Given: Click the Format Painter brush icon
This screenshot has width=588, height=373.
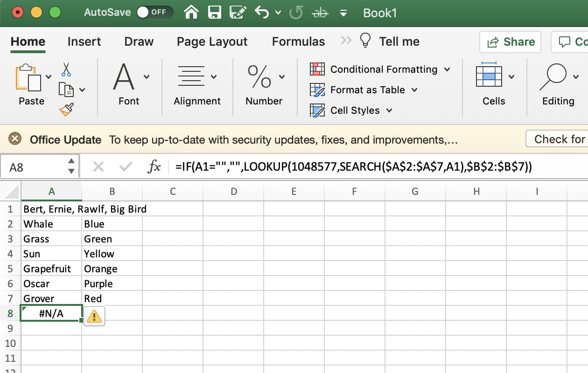Looking at the screenshot, I should (66, 110).
